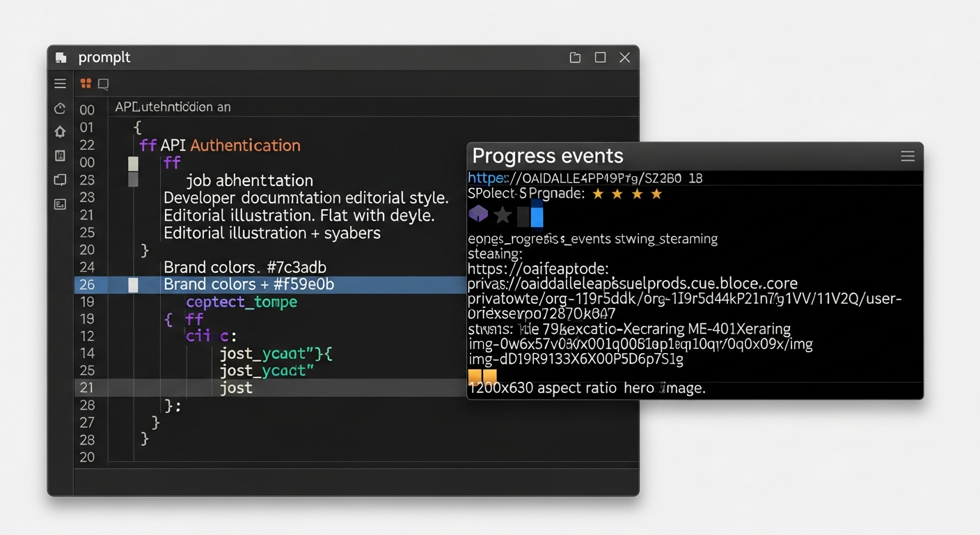Open the terminal icon at sidebar bottom

[60, 204]
